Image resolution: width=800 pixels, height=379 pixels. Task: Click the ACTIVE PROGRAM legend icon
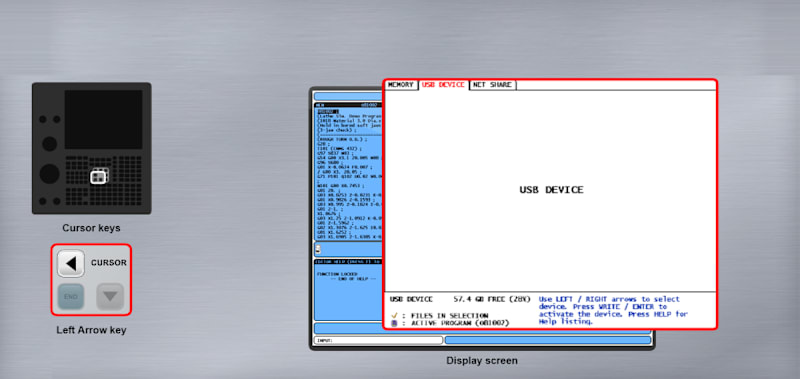click(x=394, y=323)
